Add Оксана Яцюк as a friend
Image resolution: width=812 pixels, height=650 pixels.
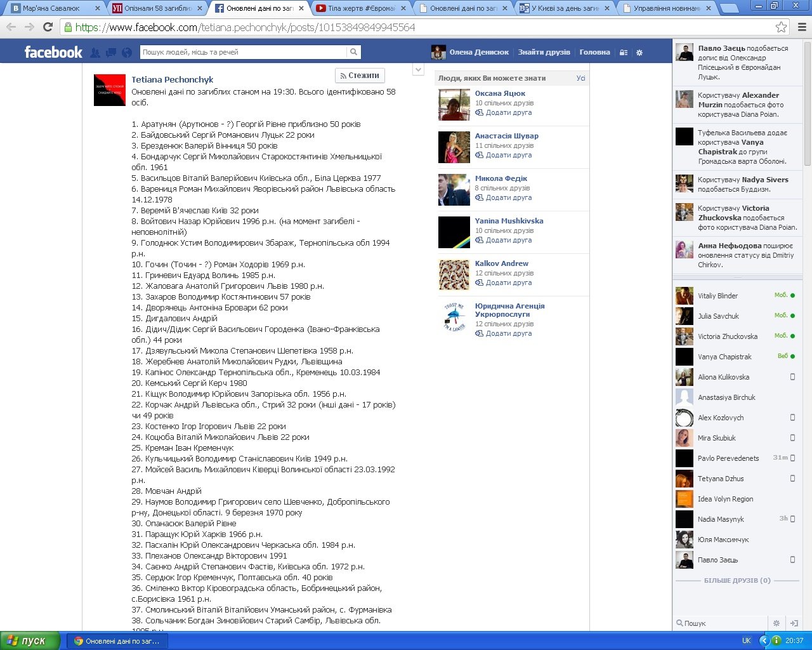pos(508,112)
